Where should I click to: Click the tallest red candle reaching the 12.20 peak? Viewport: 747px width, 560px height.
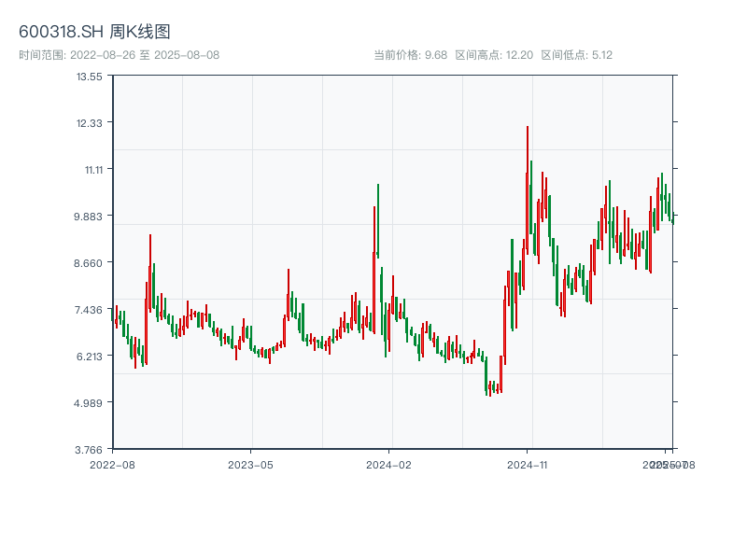click(x=528, y=190)
